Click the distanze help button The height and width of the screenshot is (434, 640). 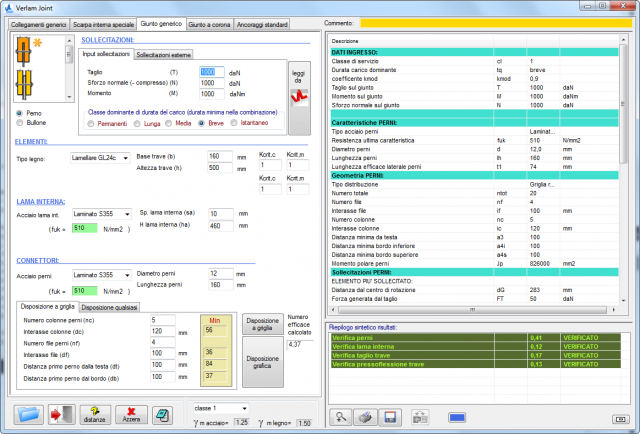(x=96, y=415)
